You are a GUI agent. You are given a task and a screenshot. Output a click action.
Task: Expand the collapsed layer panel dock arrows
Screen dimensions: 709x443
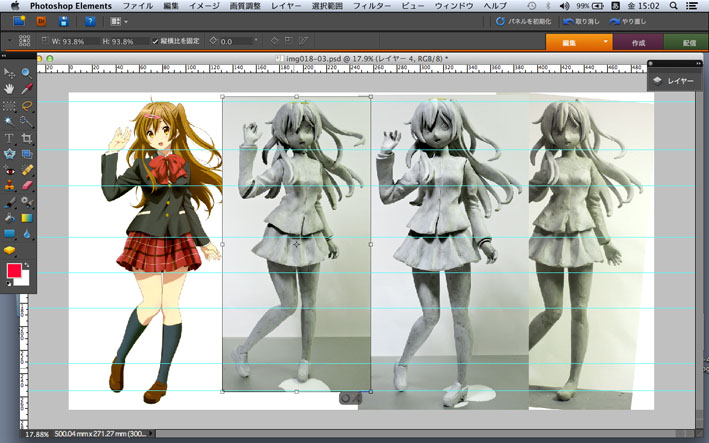[698, 64]
